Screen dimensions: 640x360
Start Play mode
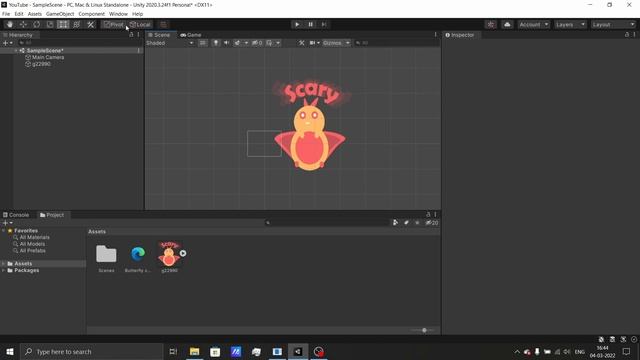point(297,24)
